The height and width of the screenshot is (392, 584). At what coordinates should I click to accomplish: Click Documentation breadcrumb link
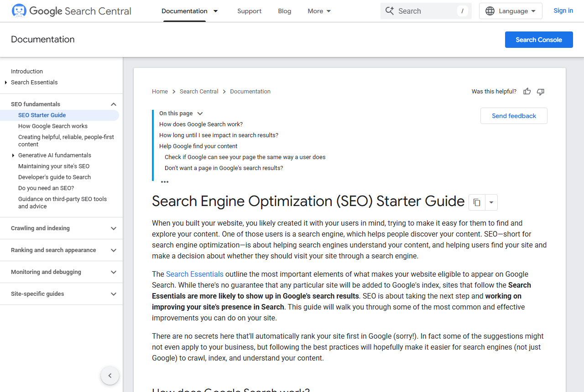coord(250,92)
